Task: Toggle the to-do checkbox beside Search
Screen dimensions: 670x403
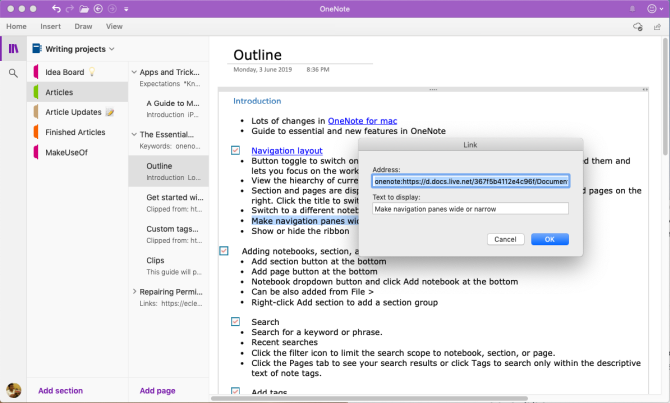Action: coord(235,321)
